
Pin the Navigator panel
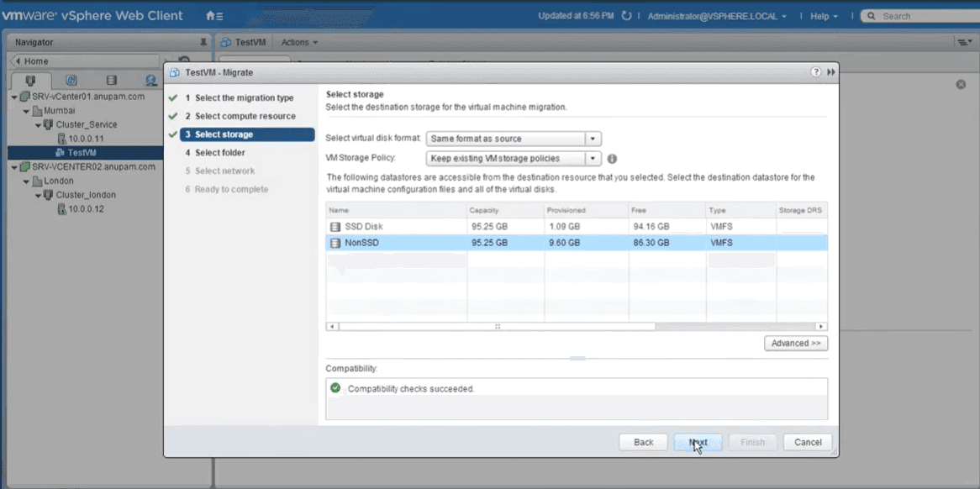203,43
